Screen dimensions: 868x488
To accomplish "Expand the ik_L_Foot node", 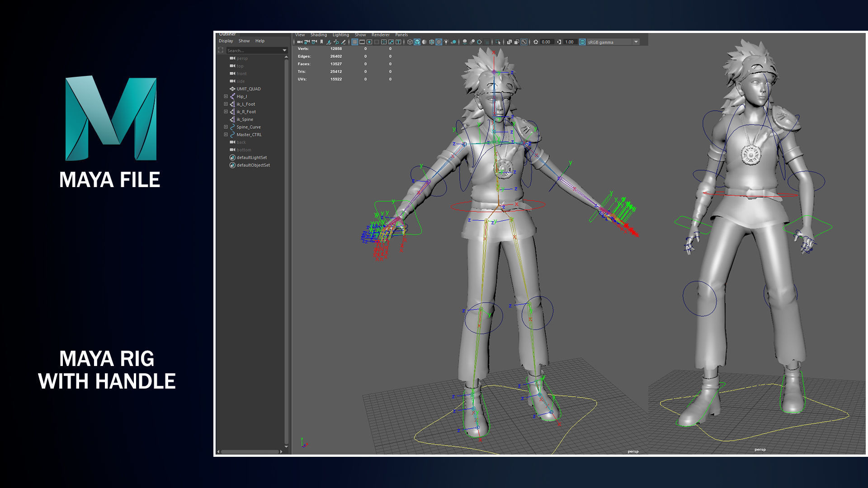I will click(226, 104).
